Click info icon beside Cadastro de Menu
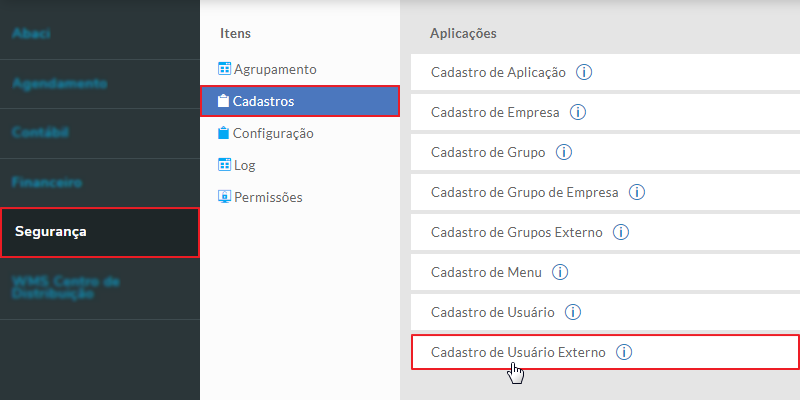 560,272
